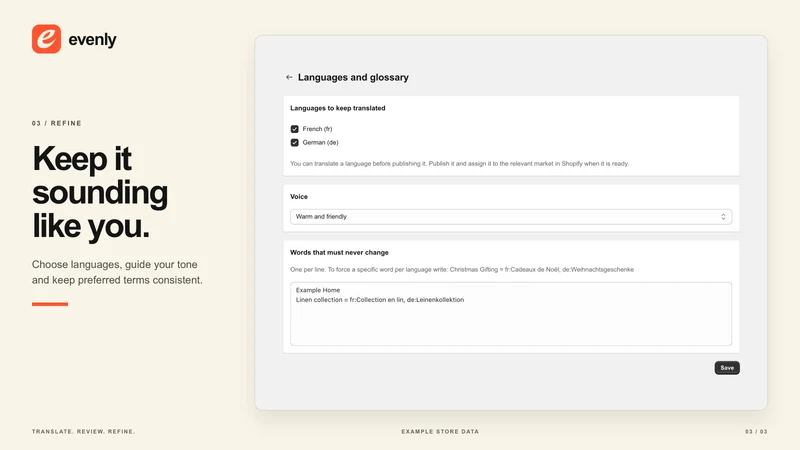Click the 'One per line' help text
The width and height of the screenshot is (800, 450).
coord(462,269)
